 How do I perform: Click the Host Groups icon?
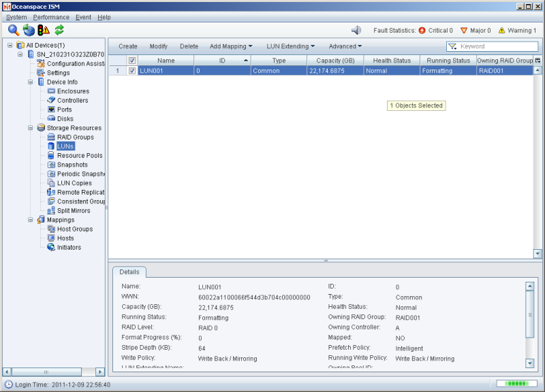[x=52, y=229]
